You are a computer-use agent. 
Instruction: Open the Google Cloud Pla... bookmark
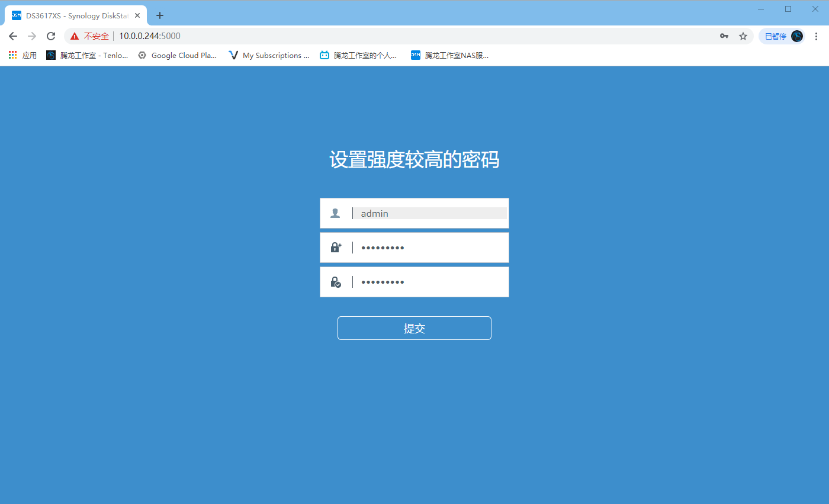pyautogui.click(x=177, y=55)
